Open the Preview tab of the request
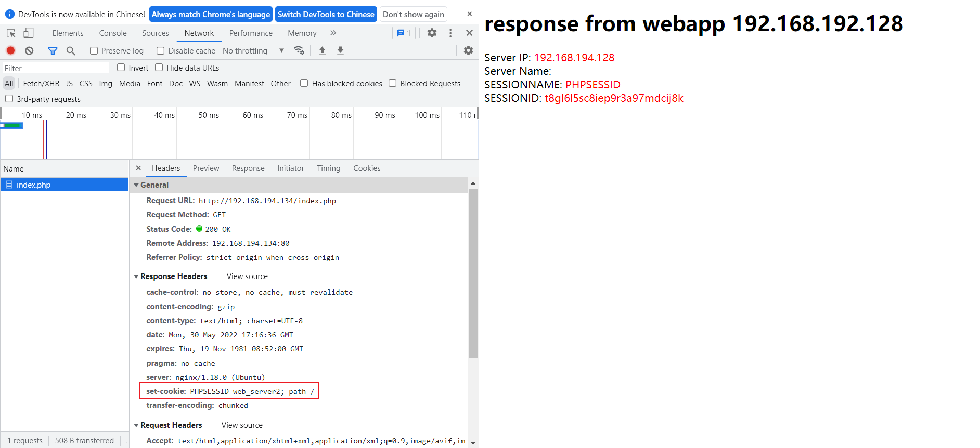Screen dimensions: 980x448 tap(206, 168)
